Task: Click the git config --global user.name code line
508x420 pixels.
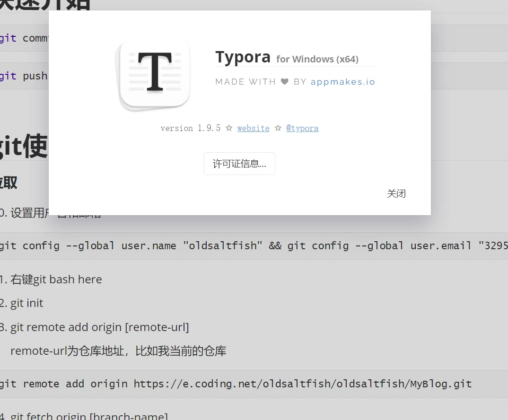Action: tap(254, 245)
